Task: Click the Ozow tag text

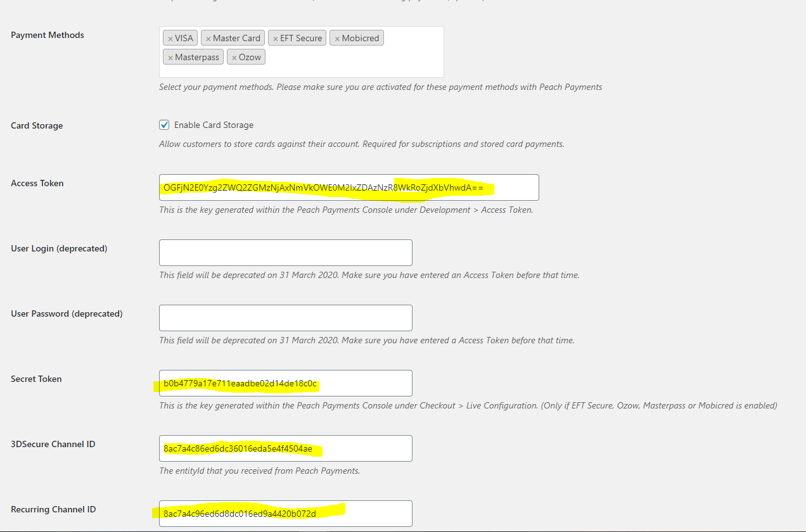Action: (x=250, y=57)
